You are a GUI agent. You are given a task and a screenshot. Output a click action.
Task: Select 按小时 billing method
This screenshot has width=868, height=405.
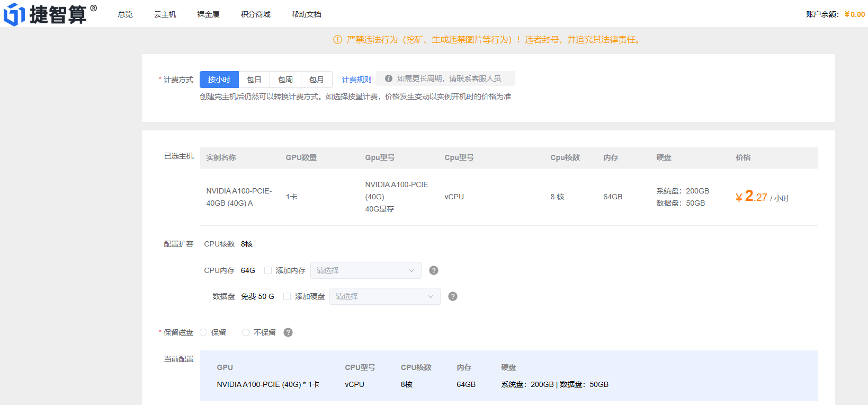tap(219, 80)
